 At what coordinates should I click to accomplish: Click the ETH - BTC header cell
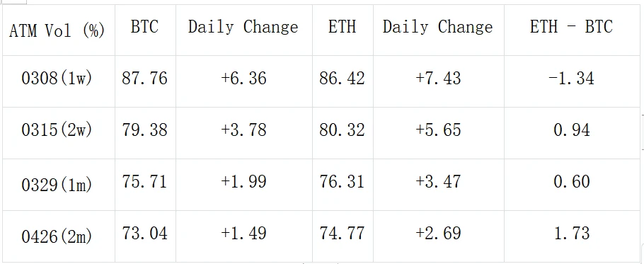tap(572, 30)
